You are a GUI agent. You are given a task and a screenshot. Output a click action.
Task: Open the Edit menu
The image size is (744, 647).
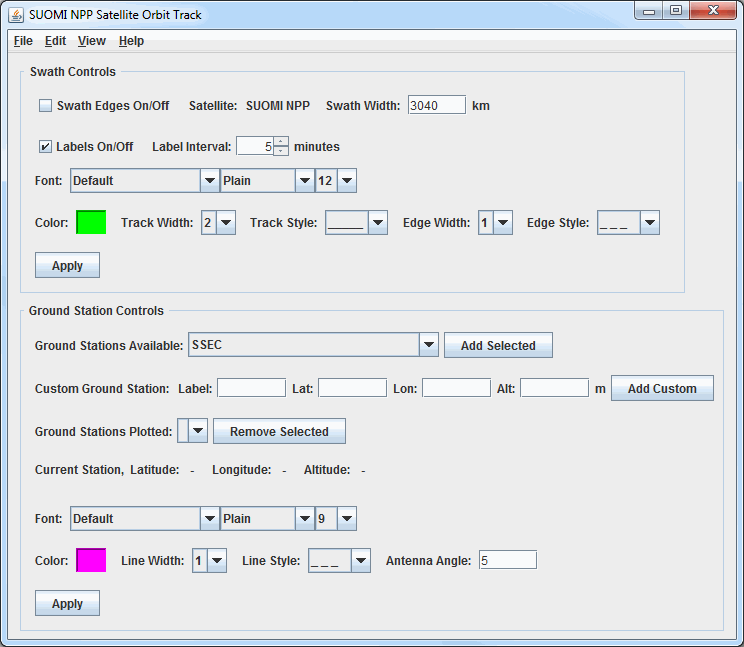coord(55,41)
